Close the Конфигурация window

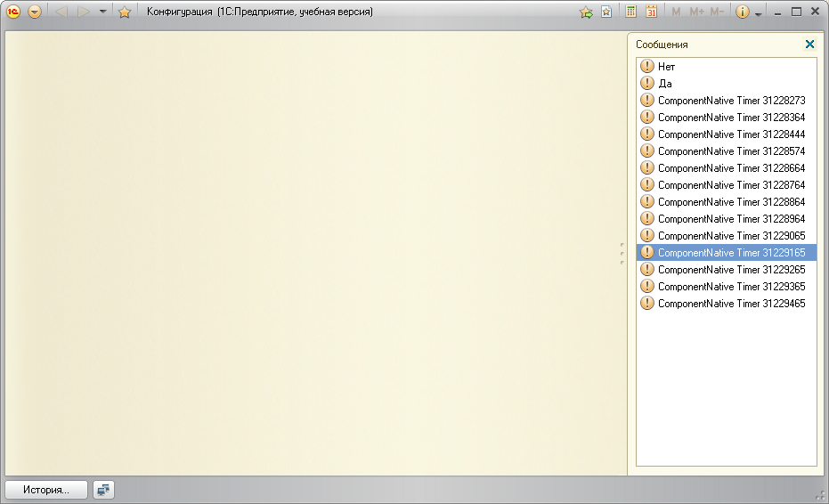click(x=816, y=12)
